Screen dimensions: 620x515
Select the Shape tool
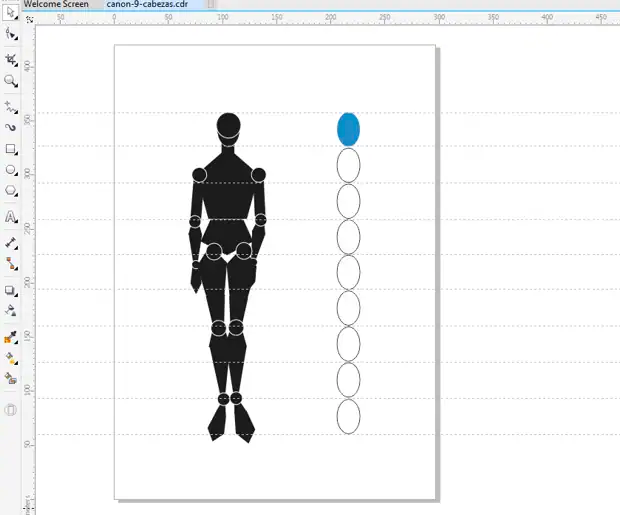[11, 35]
